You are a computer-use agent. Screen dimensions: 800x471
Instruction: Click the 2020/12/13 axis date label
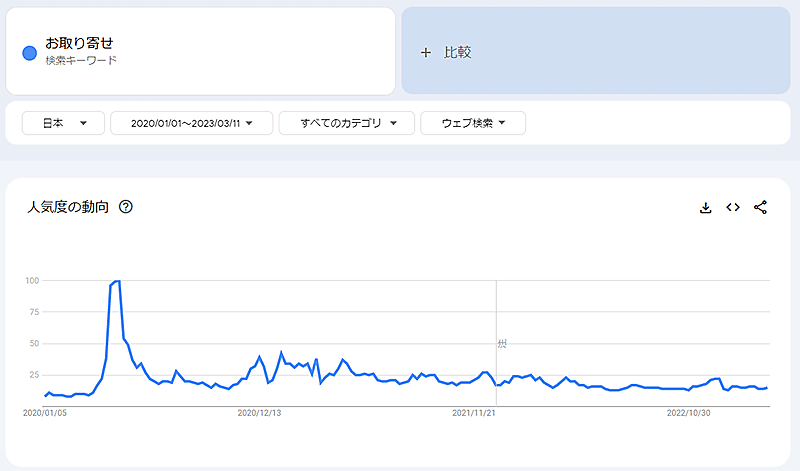click(x=259, y=411)
